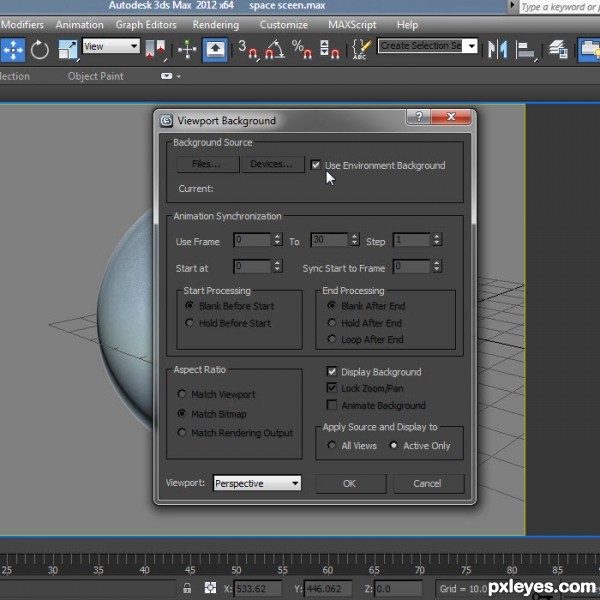Click the Step spinner arrows
Screen dimensions: 600x600
[x=437, y=240]
